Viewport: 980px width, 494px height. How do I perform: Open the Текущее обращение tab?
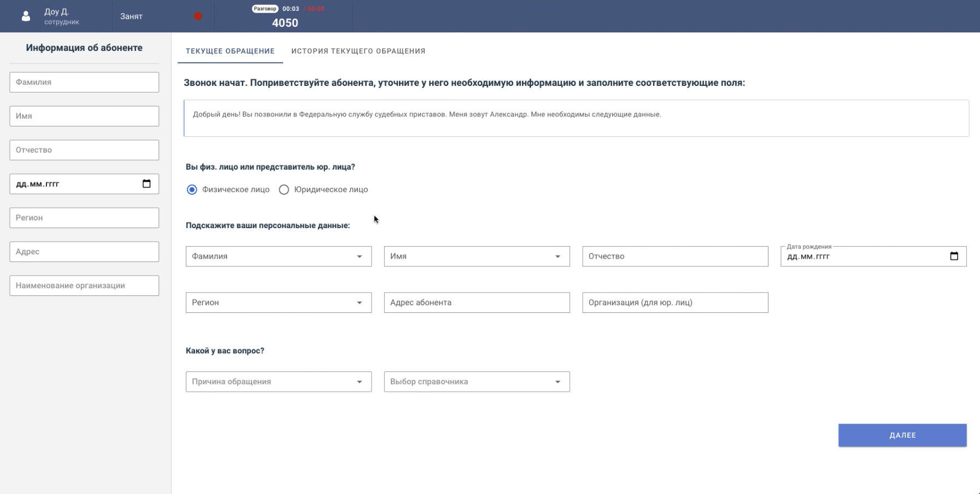[x=230, y=51]
